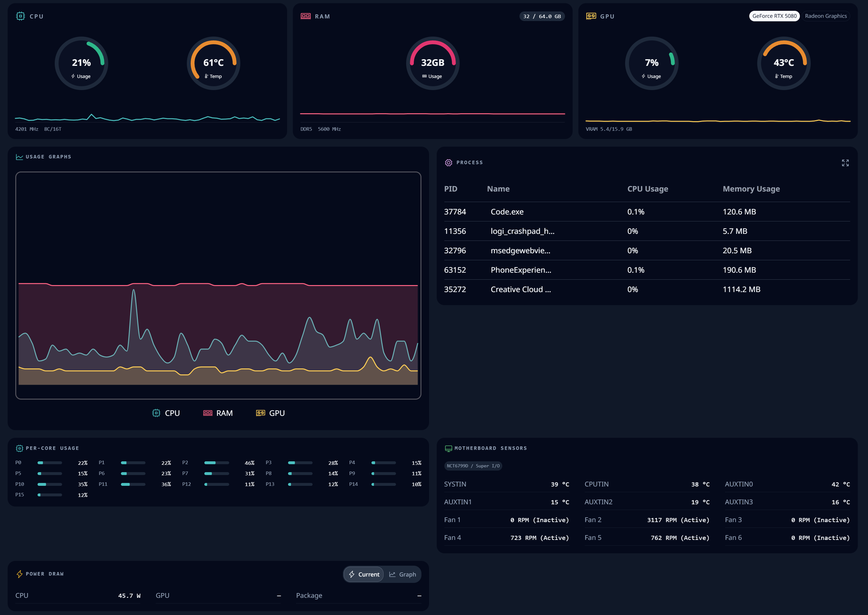The width and height of the screenshot is (868, 615).
Task: Select the PhoneExperien... process row
Action: tap(647, 270)
